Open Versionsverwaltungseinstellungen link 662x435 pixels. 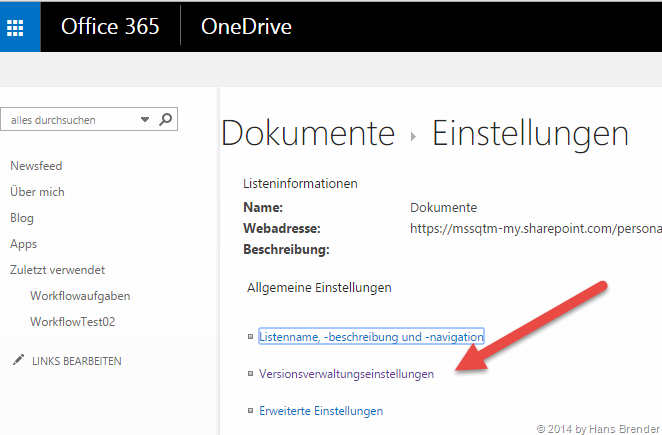(x=346, y=374)
